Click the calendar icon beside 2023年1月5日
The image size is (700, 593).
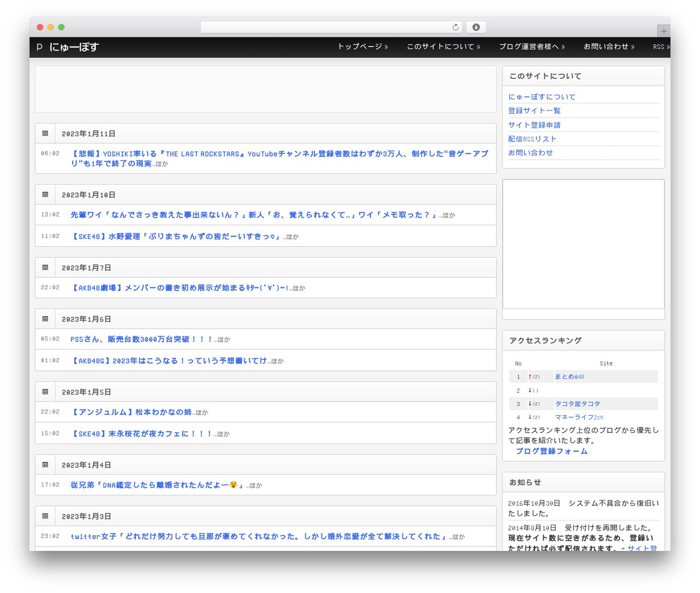pyautogui.click(x=45, y=392)
